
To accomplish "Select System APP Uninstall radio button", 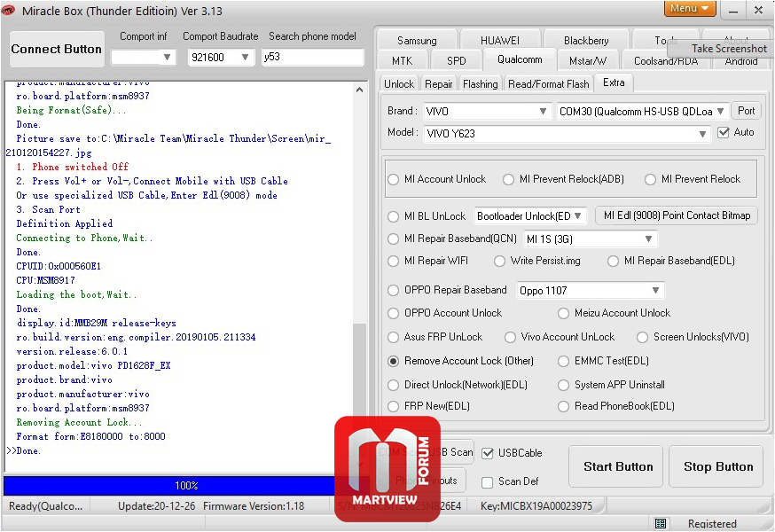I will tap(563, 385).
